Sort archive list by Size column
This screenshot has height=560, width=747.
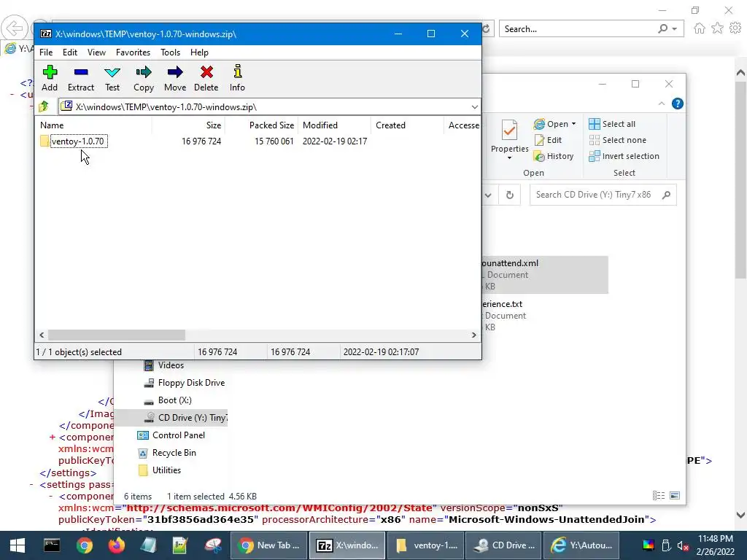[x=188, y=125]
